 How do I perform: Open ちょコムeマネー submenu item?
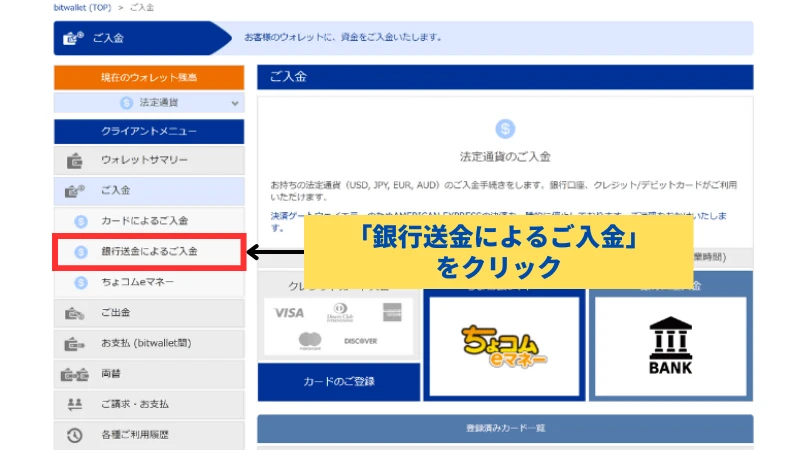click(149, 282)
